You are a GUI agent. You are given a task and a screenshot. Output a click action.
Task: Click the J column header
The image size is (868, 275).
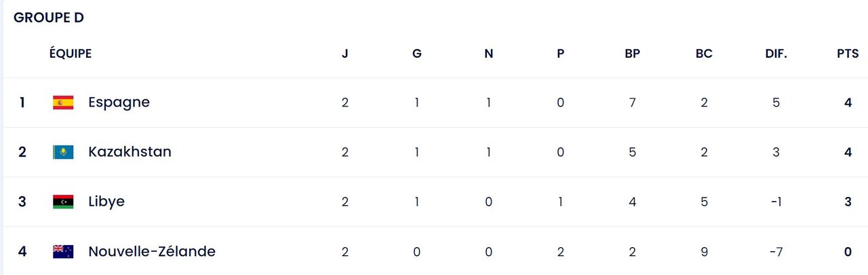tap(345, 54)
